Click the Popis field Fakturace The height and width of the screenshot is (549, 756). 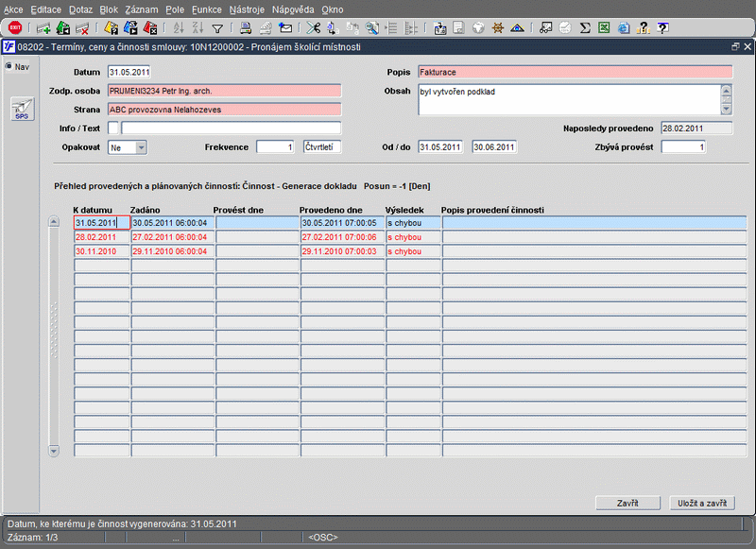coord(576,72)
